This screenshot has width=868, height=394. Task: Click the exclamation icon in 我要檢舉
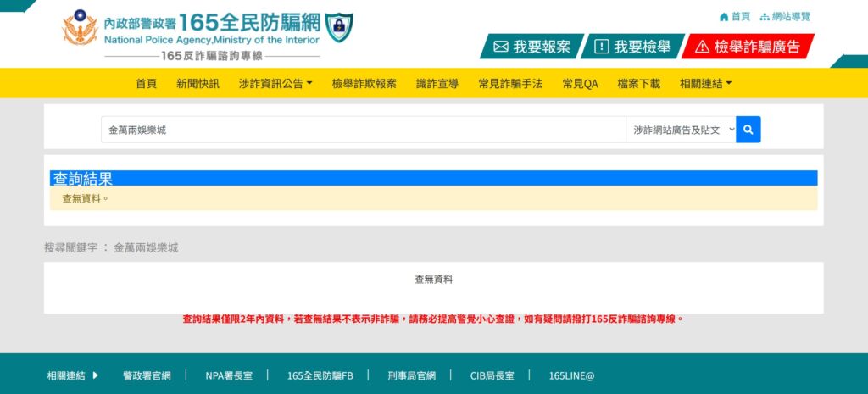pyautogui.click(x=601, y=47)
